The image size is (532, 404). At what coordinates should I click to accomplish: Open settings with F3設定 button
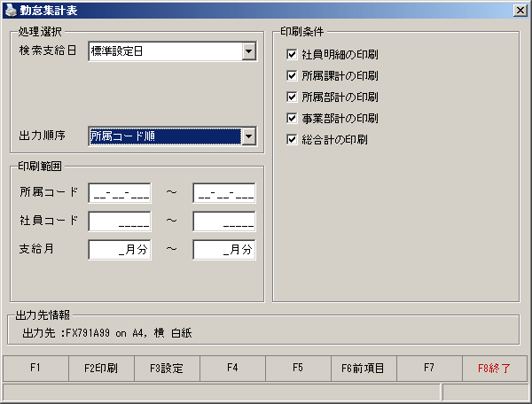167,368
